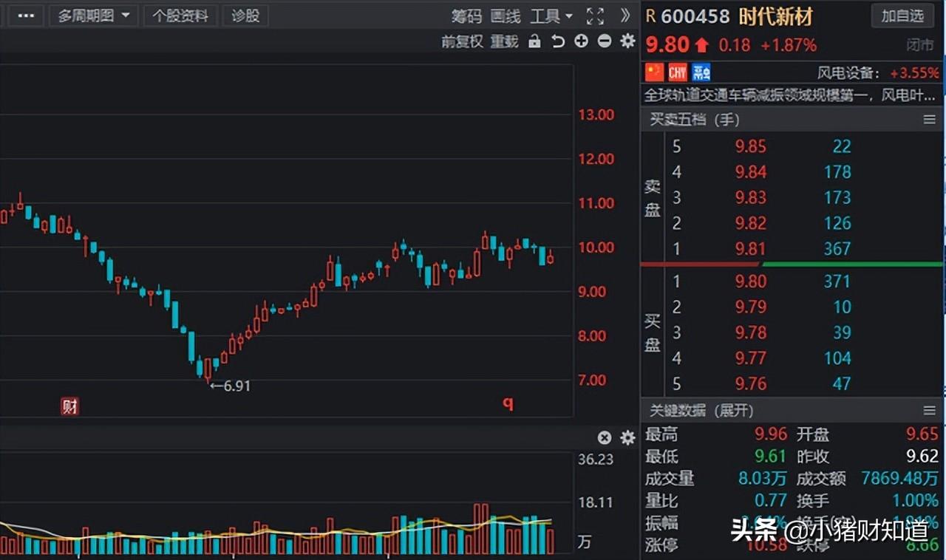Image resolution: width=946 pixels, height=560 pixels.
Task: Click the China flag badge beside CHY
Action: (x=653, y=72)
